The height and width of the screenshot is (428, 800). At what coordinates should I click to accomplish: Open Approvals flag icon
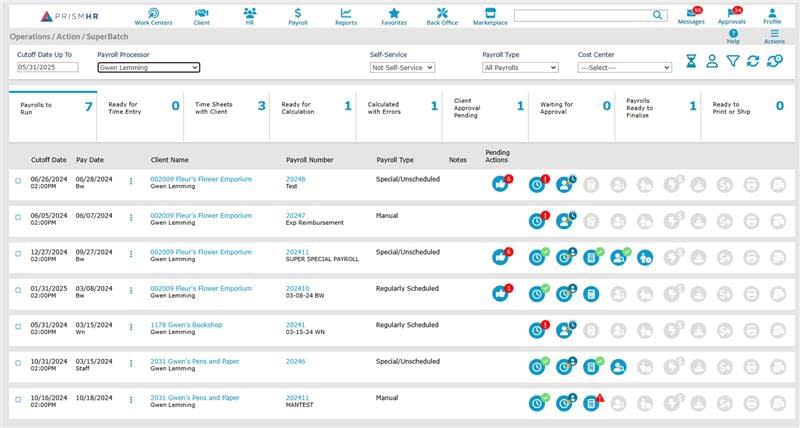pos(731,12)
